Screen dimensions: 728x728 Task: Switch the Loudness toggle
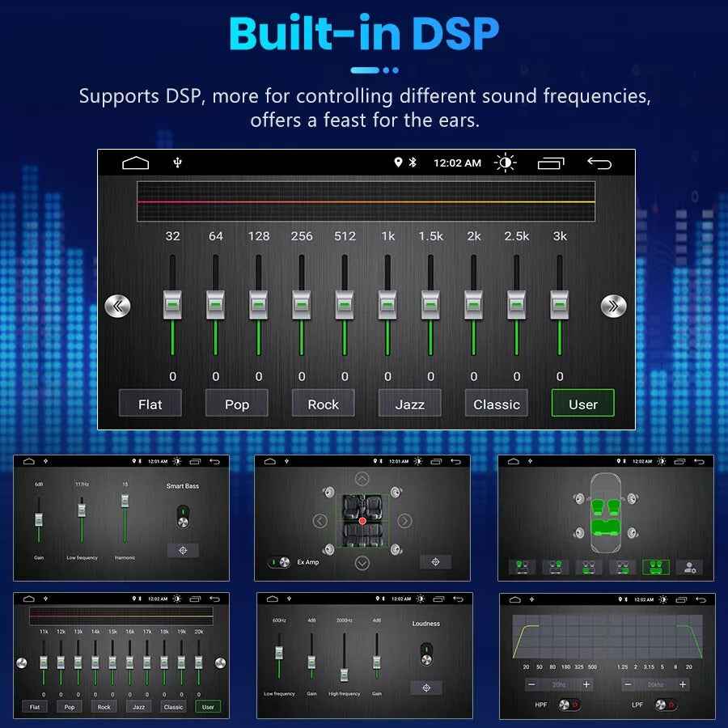point(425,654)
